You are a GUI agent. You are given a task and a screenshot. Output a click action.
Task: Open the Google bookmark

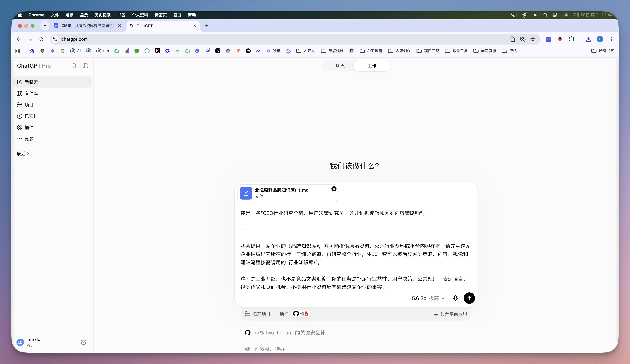point(62,51)
